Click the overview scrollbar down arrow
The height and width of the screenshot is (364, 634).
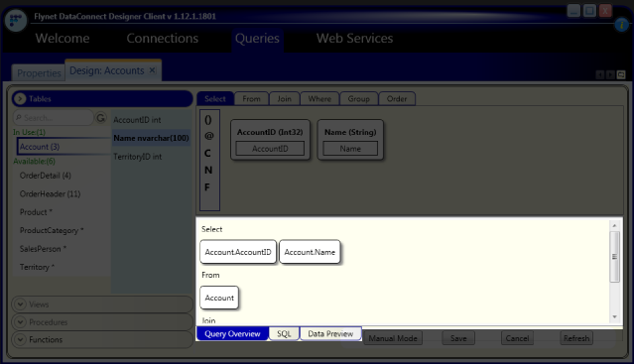point(614,317)
